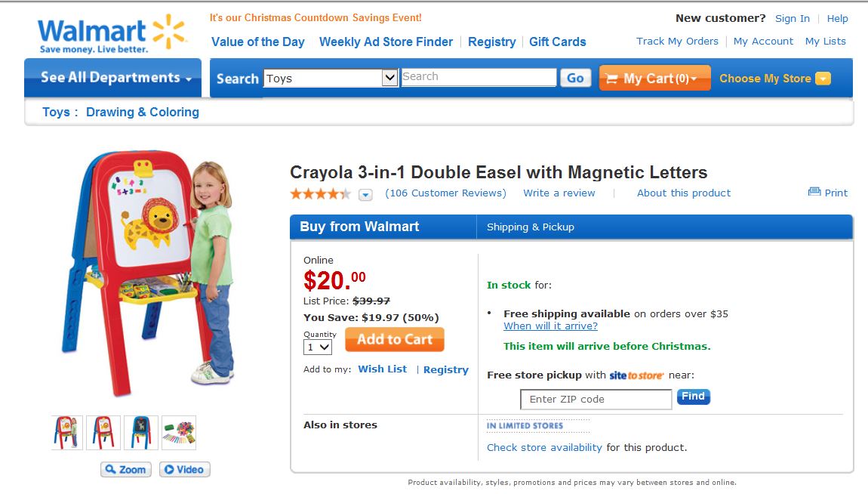Screen dimensions: 868x494
Task: Click the Zoom magnifier button
Action: coord(126,469)
